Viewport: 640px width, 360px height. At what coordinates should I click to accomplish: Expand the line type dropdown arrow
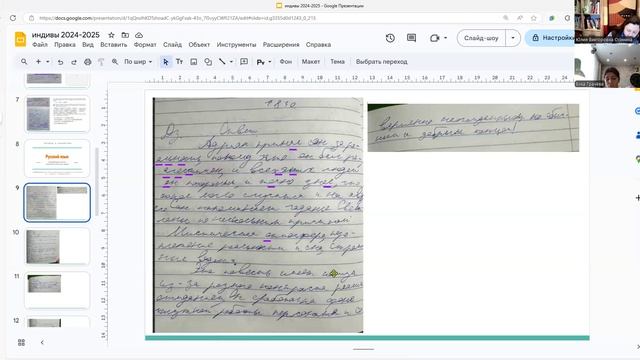pos(231,62)
